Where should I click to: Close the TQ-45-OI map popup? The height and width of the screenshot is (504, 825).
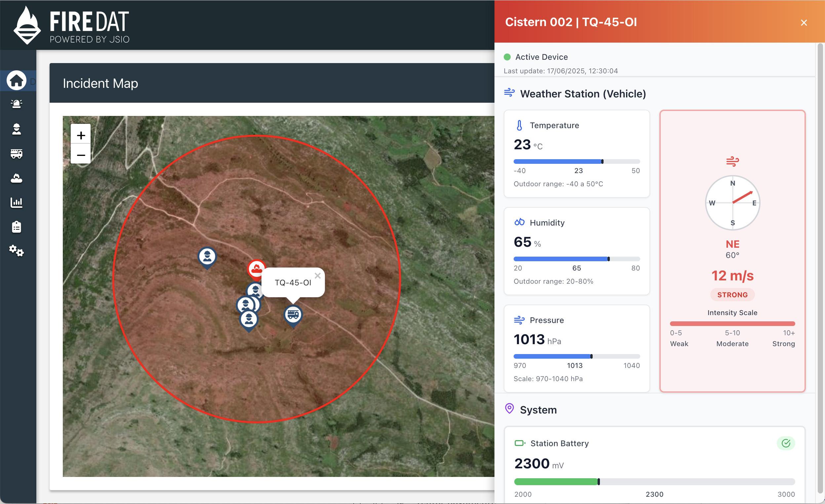pyautogui.click(x=317, y=275)
